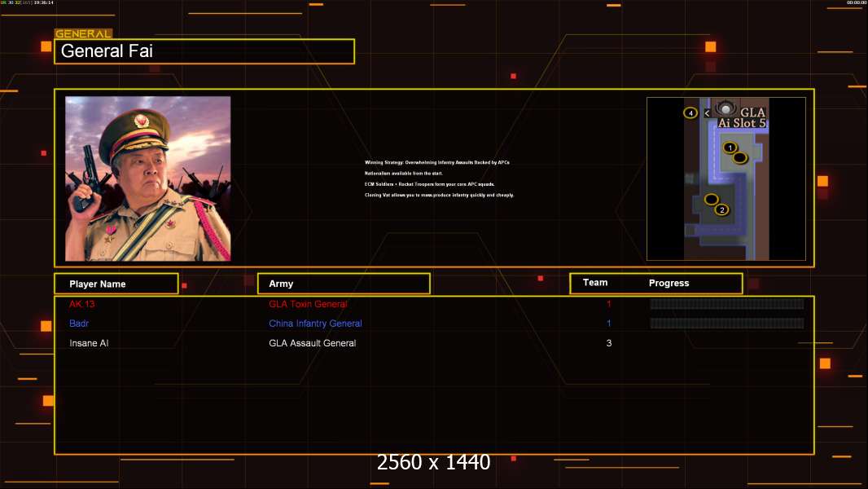This screenshot has height=489, width=868.
Task: Click the 'GLA Assault General' army entry
Action: [x=312, y=343]
